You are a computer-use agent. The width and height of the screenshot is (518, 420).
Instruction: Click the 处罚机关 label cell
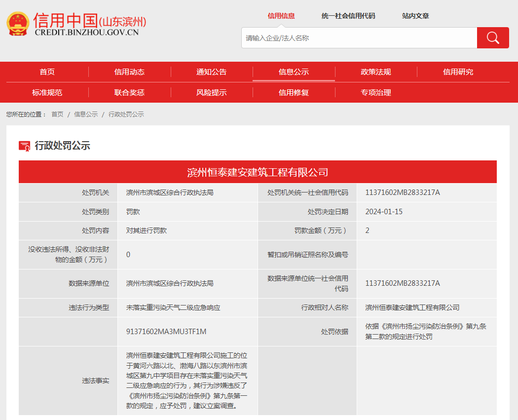(68, 192)
